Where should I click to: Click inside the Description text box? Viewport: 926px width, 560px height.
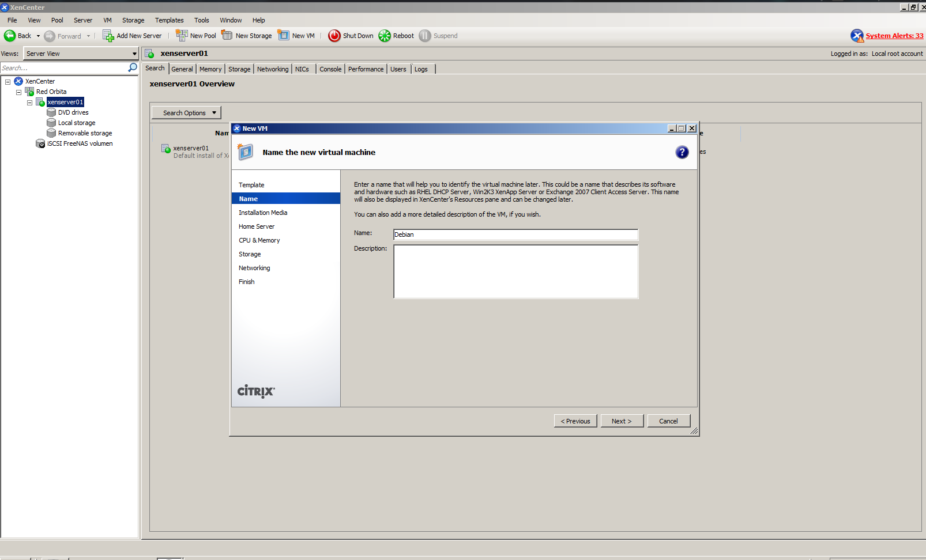pyautogui.click(x=515, y=271)
